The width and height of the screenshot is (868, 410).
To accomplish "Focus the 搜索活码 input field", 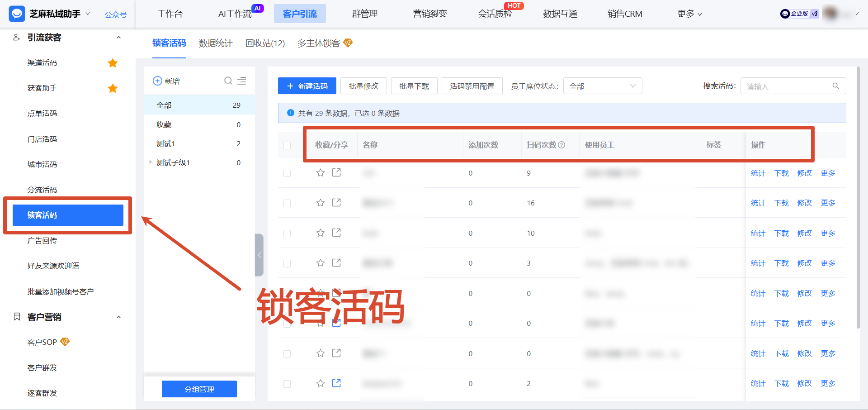I will point(793,86).
